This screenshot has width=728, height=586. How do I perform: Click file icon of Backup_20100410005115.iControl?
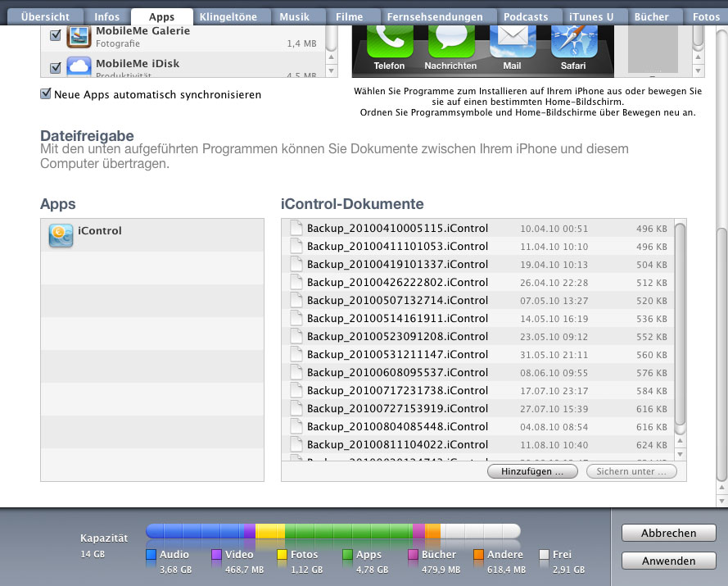pos(296,228)
